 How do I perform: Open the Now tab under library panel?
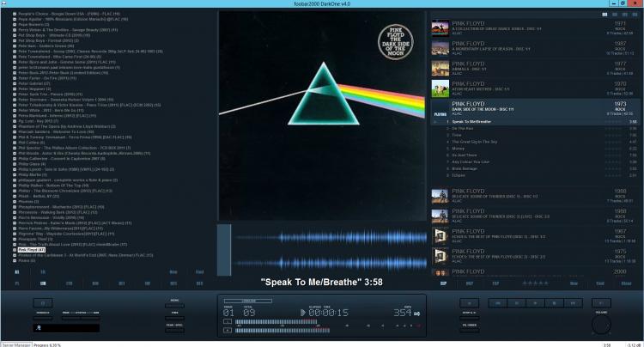pyautogui.click(x=173, y=272)
